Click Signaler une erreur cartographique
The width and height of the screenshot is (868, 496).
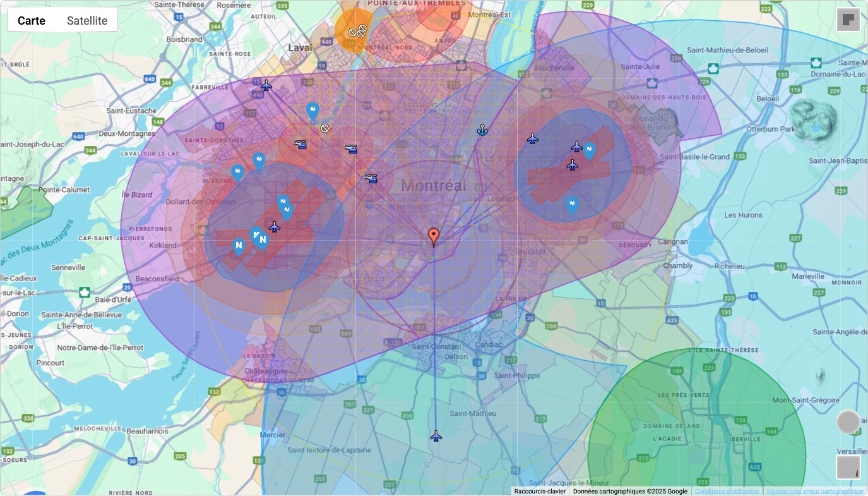pos(814,491)
